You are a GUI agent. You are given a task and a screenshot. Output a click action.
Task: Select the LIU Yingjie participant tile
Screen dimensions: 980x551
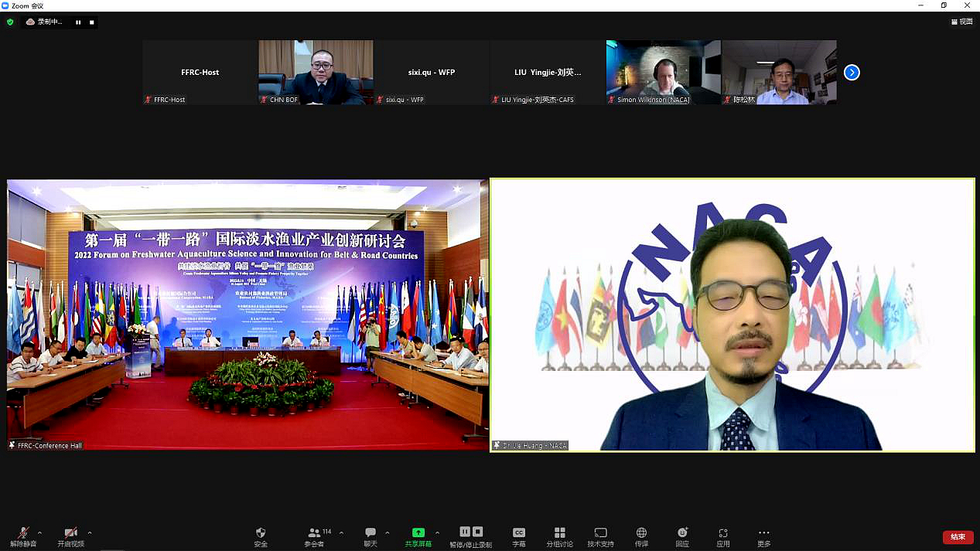[548, 73]
